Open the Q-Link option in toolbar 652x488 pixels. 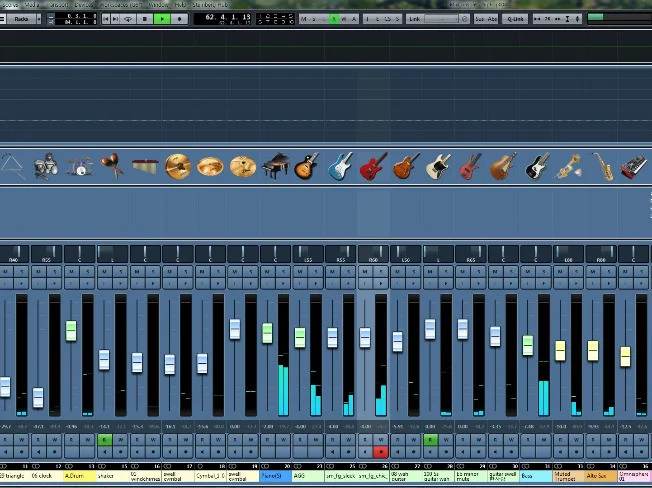coord(515,19)
